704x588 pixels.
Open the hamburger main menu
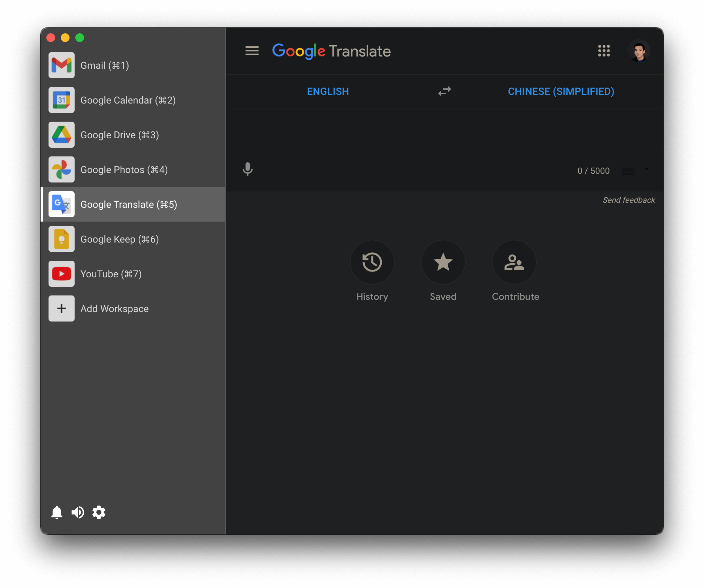pyautogui.click(x=252, y=51)
